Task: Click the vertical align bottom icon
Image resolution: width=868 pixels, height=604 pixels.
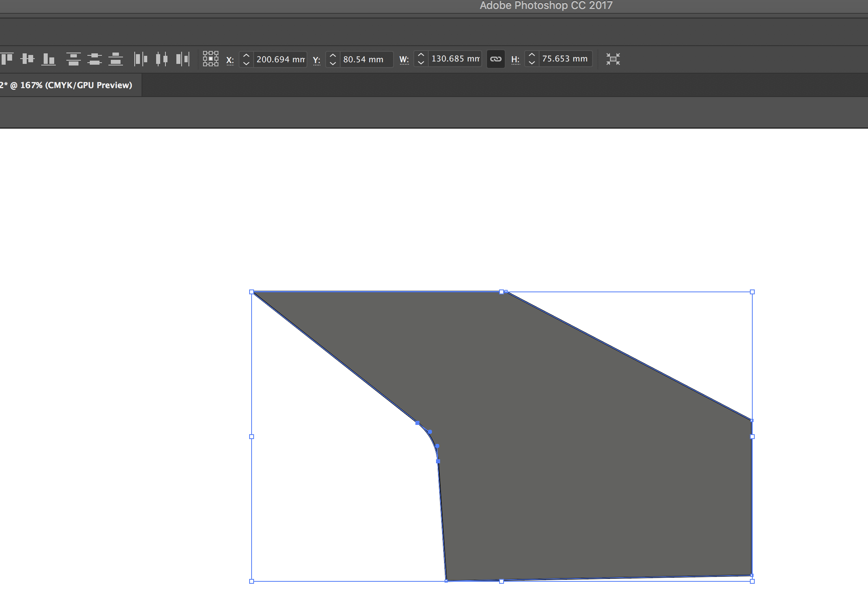Action: (49, 59)
